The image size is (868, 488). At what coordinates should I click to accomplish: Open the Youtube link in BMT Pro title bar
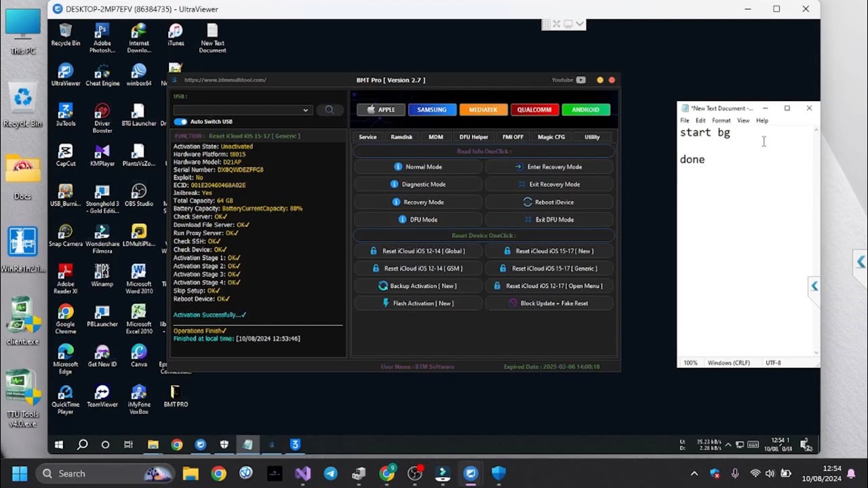(x=568, y=80)
